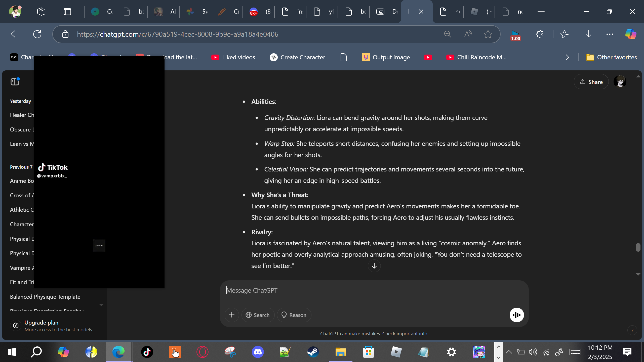
Task: Open the tab actions menu icon
Action: click(67, 12)
